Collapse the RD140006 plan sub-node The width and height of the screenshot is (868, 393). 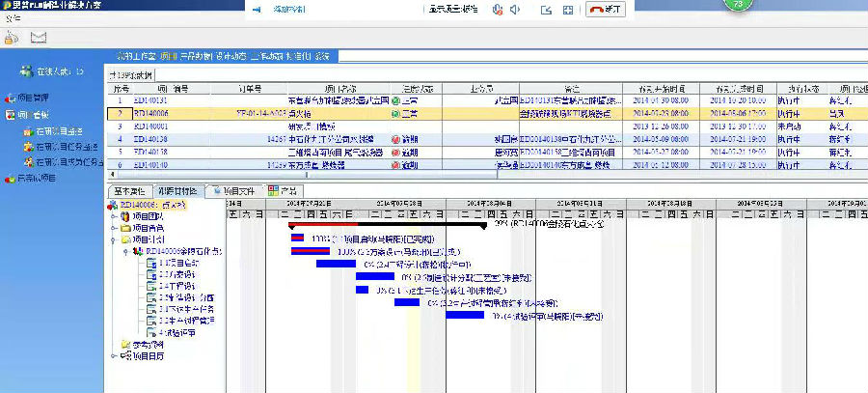(x=126, y=252)
